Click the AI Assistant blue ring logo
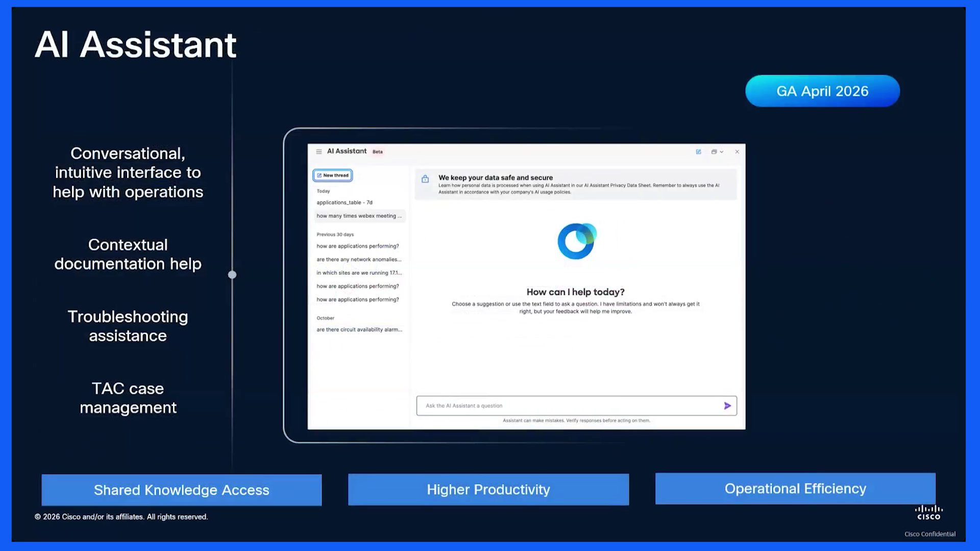The width and height of the screenshot is (980, 551). pos(577,241)
